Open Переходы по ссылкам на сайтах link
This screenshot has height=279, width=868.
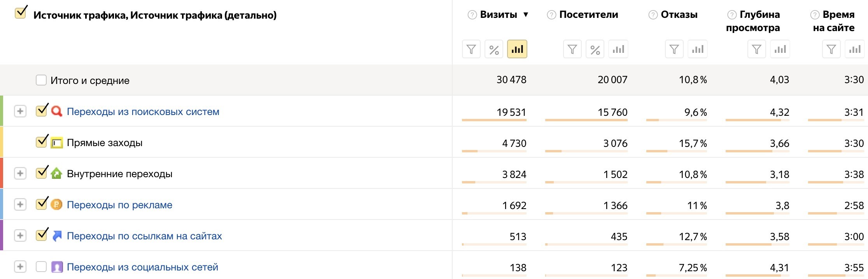(x=144, y=236)
